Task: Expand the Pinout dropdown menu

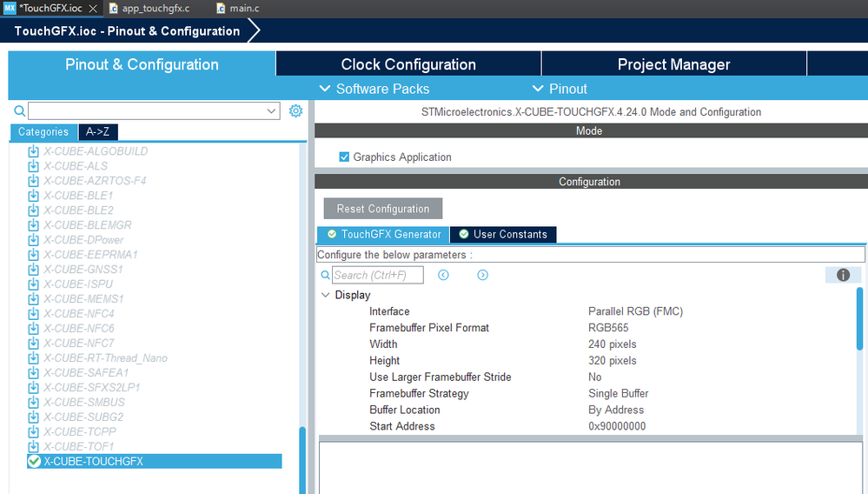Action: tap(559, 89)
